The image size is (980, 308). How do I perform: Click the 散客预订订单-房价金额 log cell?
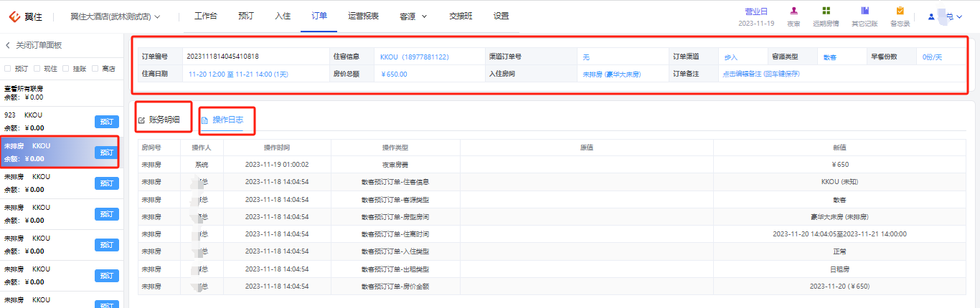pyautogui.click(x=395, y=286)
